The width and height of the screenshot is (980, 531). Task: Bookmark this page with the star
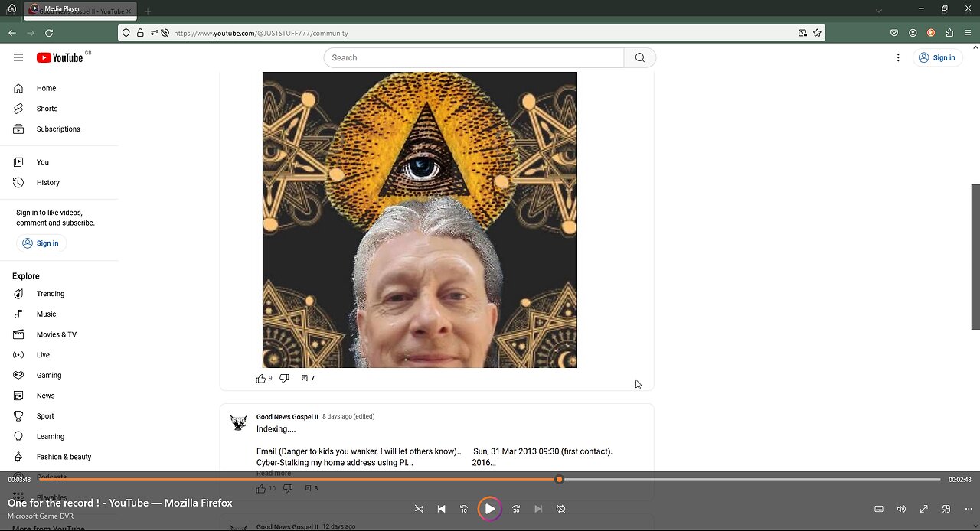(817, 33)
